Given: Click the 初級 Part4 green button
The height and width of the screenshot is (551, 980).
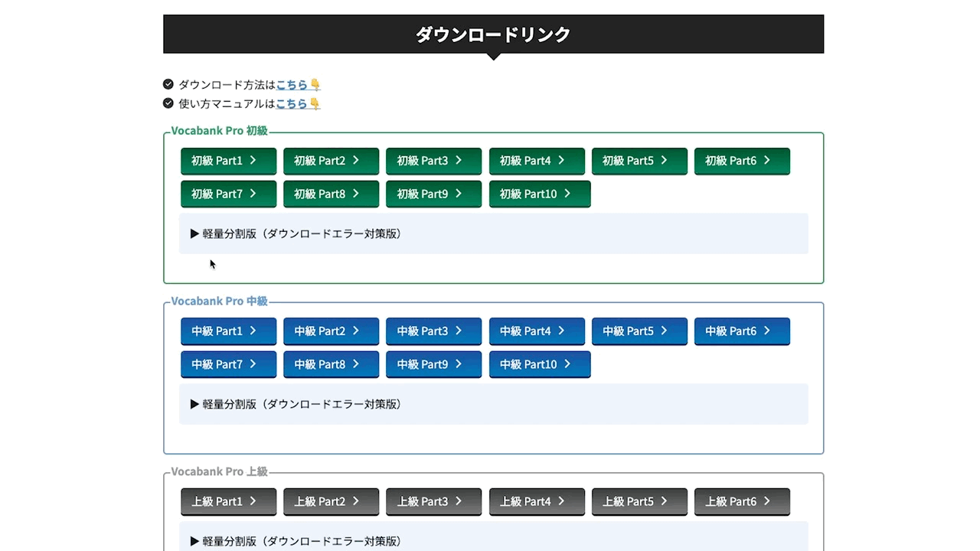Looking at the screenshot, I should [537, 161].
